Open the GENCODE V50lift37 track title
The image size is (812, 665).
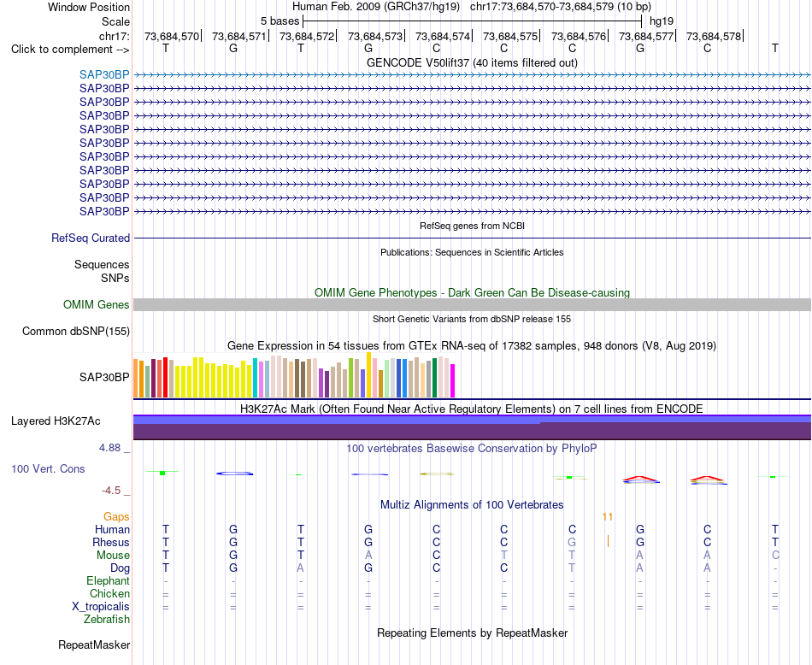click(x=472, y=62)
